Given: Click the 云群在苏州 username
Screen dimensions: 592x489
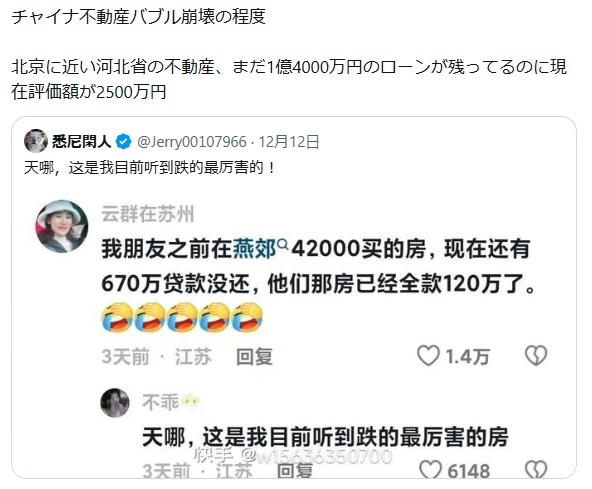Looking at the screenshot, I should click(x=148, y=214).
